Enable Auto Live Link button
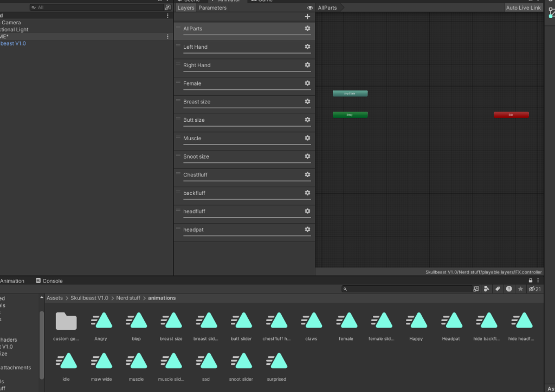 pyautogui.click(x=523, y=8)
